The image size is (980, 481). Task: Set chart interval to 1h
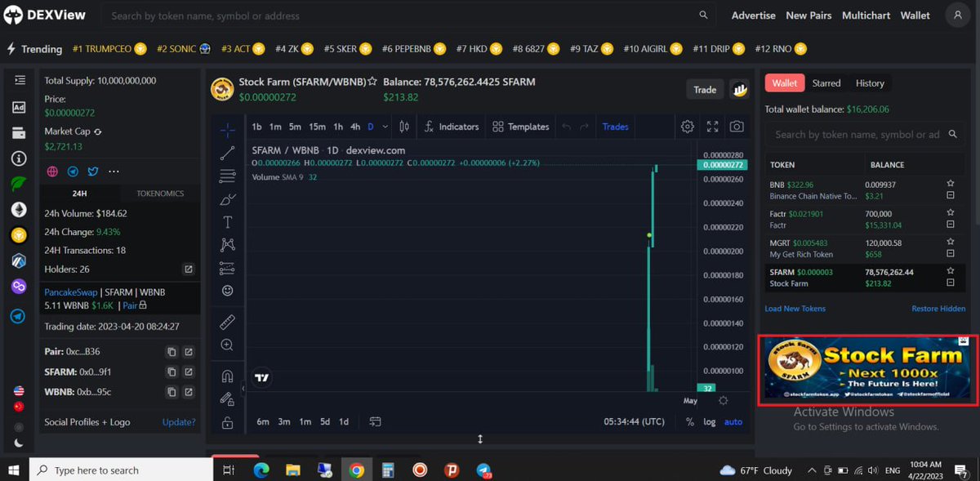pyautogui.click(x=338, y=127)
